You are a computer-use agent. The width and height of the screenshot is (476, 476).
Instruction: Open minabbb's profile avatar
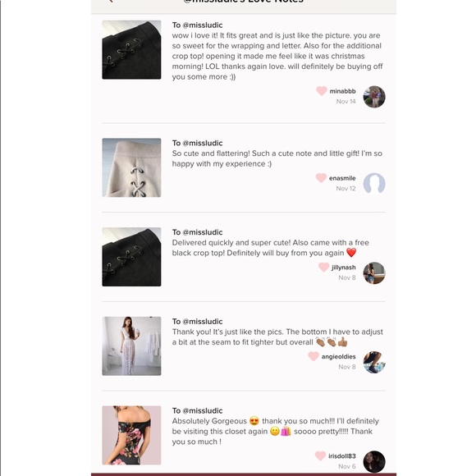pyautogui.click(x=374, y=97)
